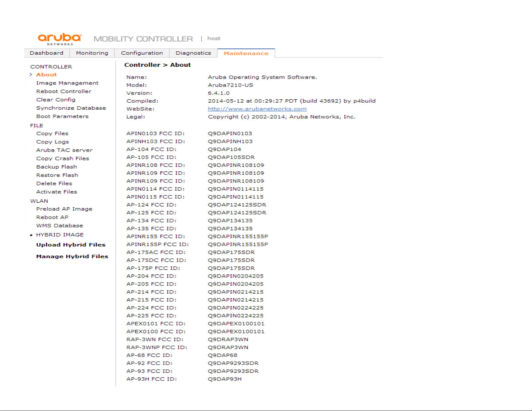This screenshot has width=532, height=411.
Task: Select HYBRID IMAGE section
Action: pos(60,235)
